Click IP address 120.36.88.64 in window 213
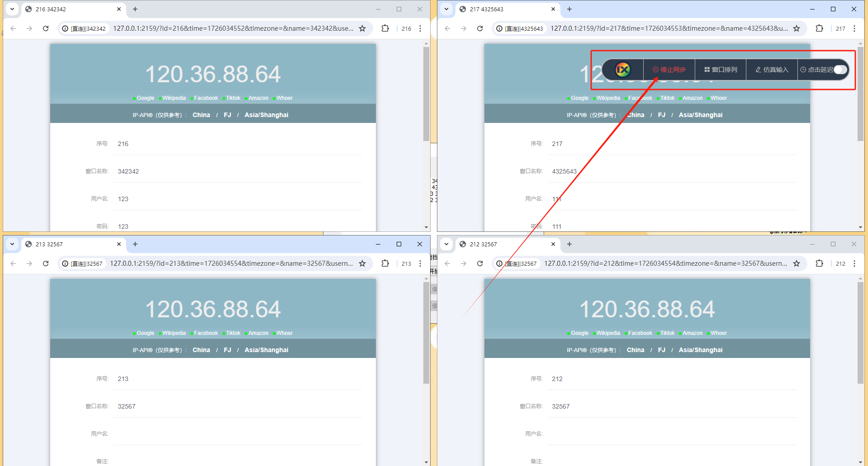The image size is (868, 466). [213, 309]
